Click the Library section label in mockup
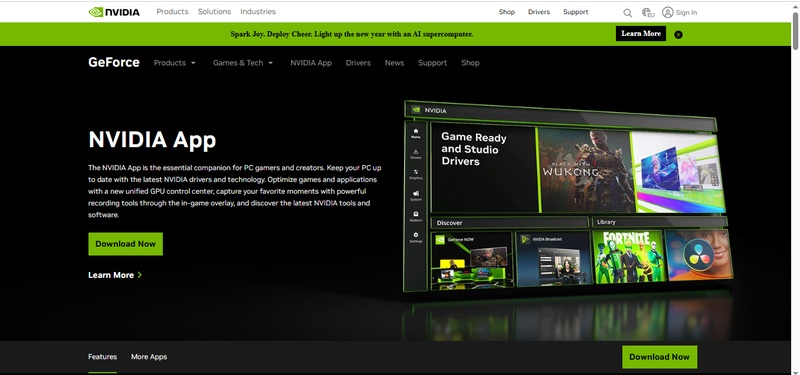The width and height of the screenshot is (800, 375). click(606, 222)
